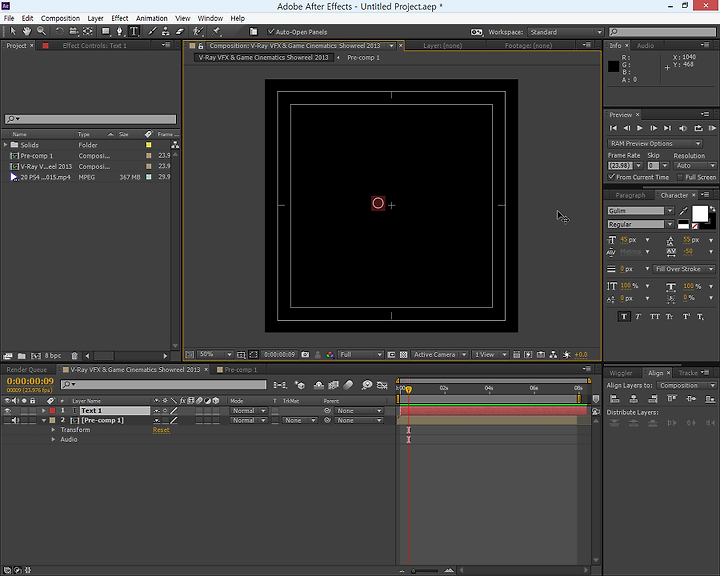The image size is (720, 576).
Task: Toggle the composition lock icon in viewer tab
Action: coord(201,45)
